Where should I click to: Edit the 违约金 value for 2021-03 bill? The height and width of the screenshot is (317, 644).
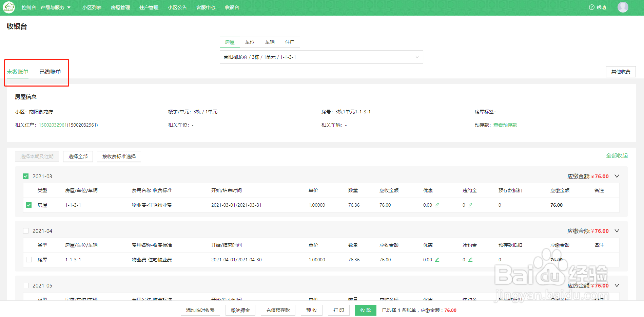(471, 205)
